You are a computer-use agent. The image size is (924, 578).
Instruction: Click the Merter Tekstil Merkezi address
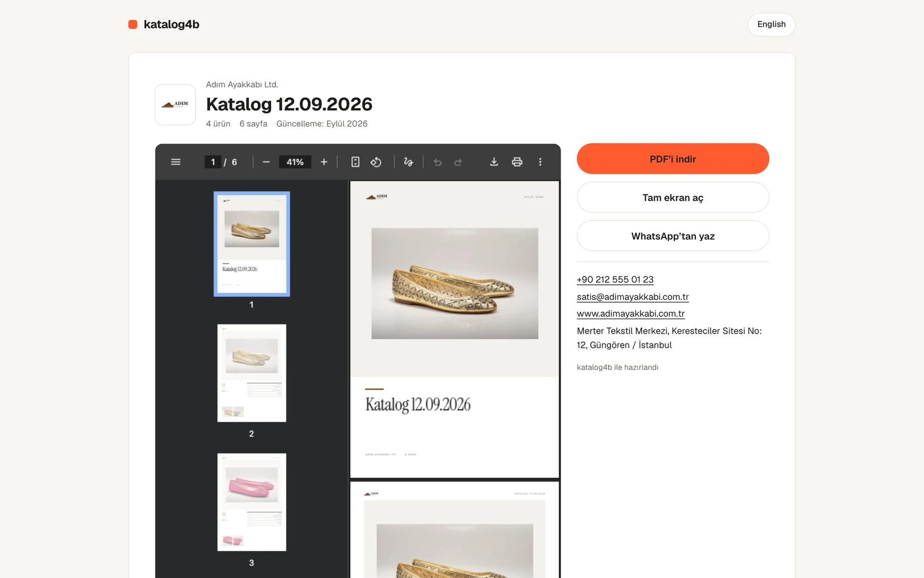669,338
